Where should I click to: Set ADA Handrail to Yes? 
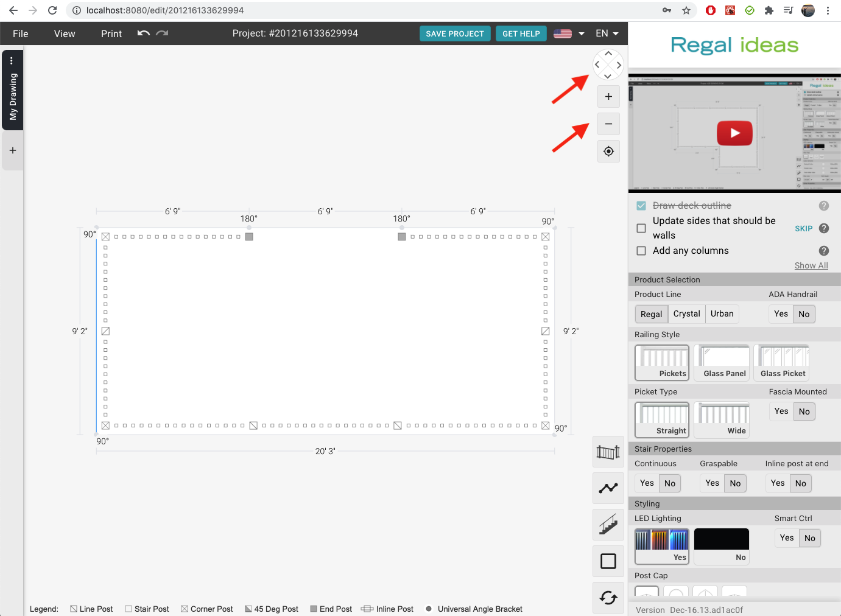(x=781, y=314)
